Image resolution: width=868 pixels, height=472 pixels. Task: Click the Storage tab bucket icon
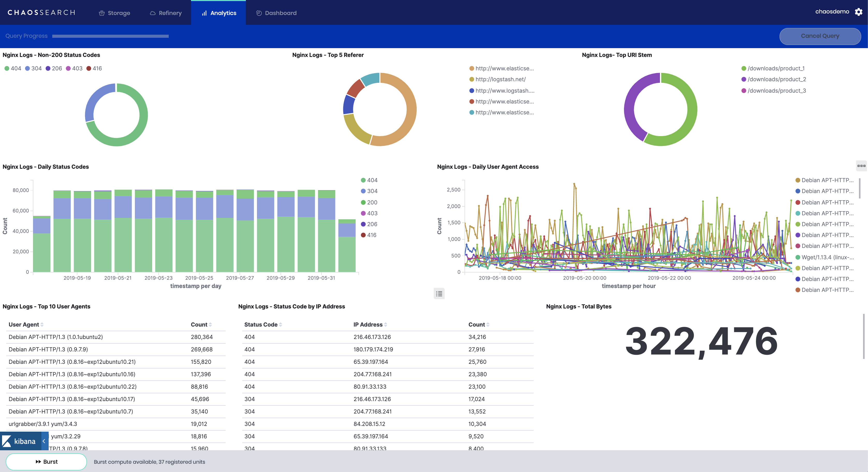pyautogui.click(x=101, y=13)
